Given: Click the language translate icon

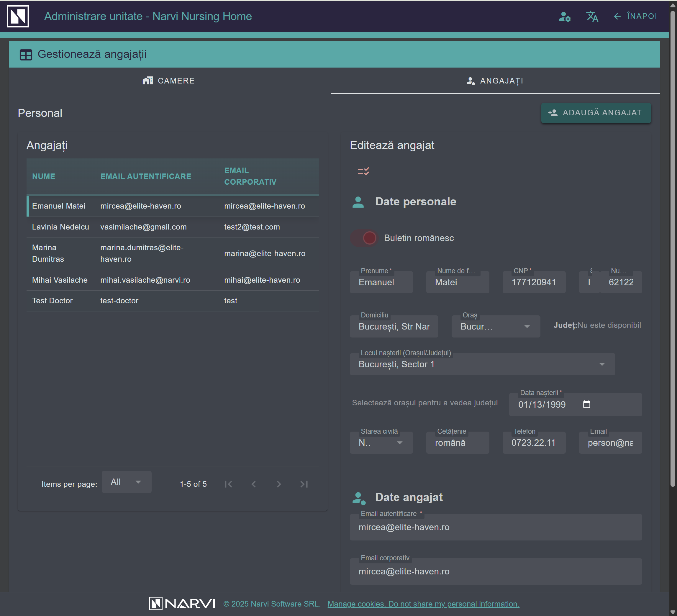Looking at the screenshot, I should (592, 16).
